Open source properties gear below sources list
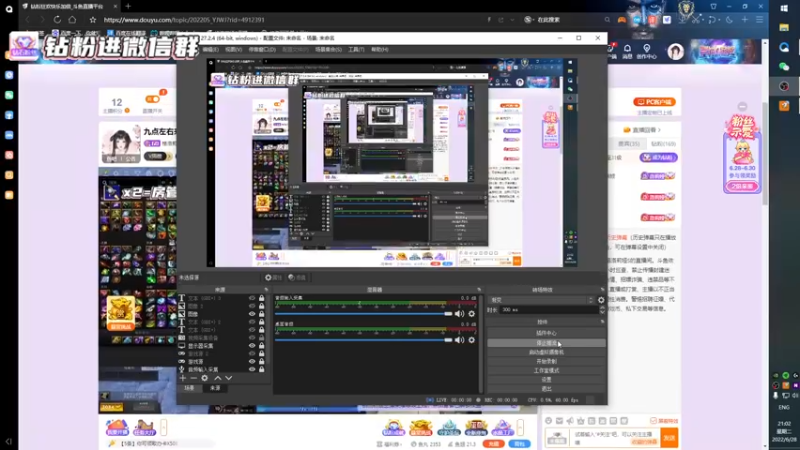This screenshot has height=450, width=800. 205,378
